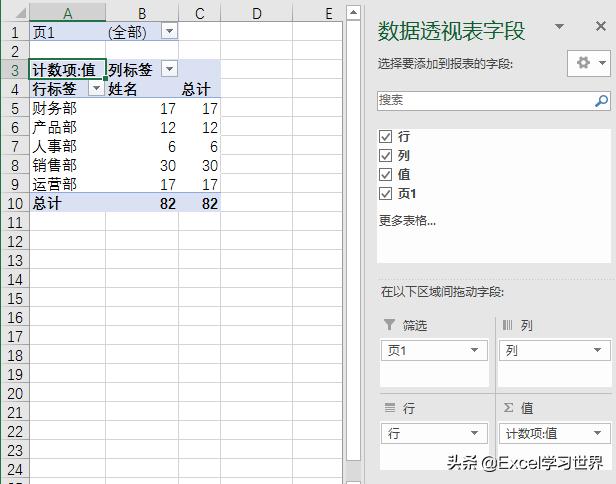Select the 人事部 row label cell
This screenshot has width=616, height=484.
[x=68, y=146]
